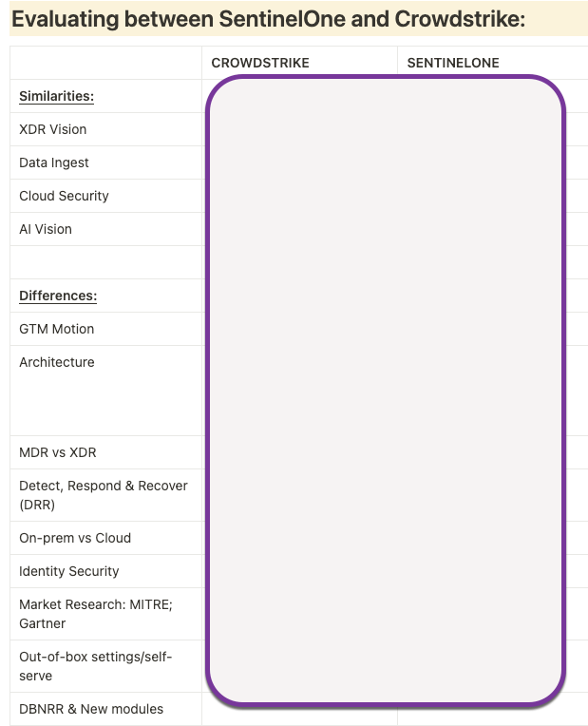Select the MDR vs XDR row label
This screenshot has height=726, width=588.
click(58, 452)
